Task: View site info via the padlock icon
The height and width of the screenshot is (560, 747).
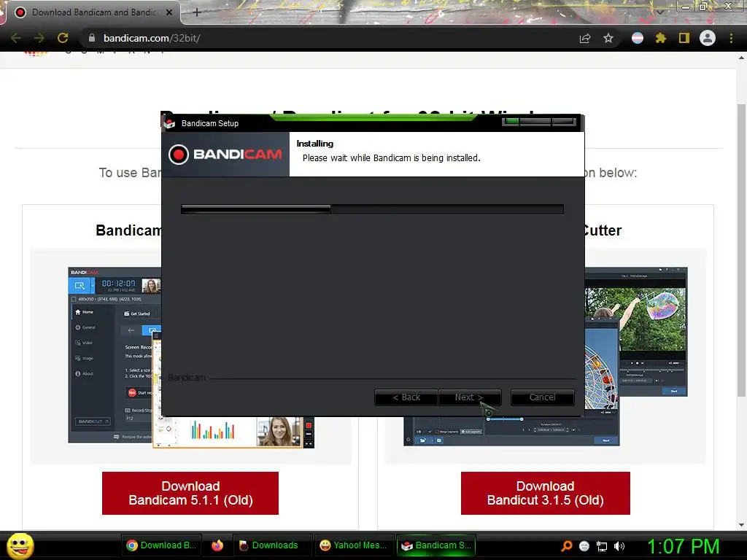Action: coord(92,38)
